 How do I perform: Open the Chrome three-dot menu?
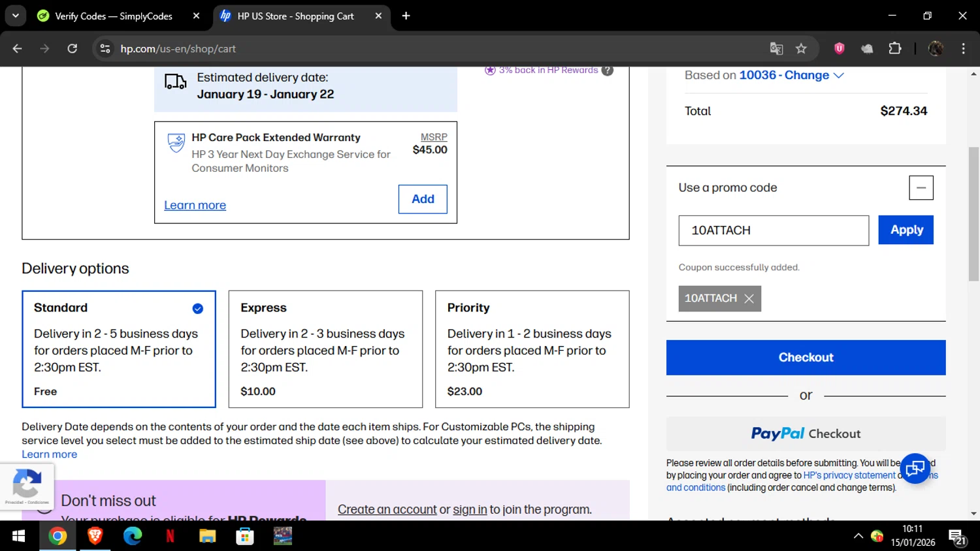(963, 48)
